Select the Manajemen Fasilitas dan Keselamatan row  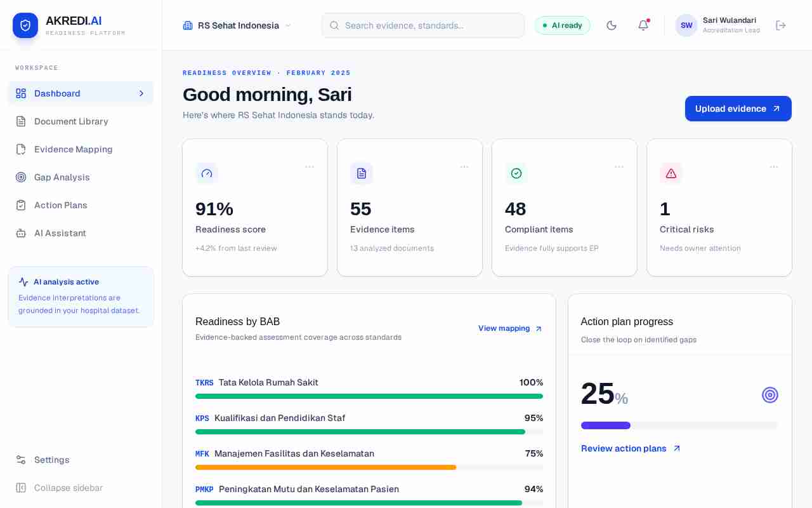coord(369,460)
